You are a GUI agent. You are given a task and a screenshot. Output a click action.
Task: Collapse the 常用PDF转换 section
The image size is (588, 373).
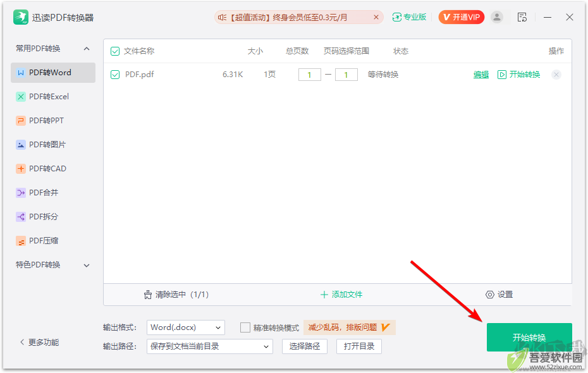click(x=87, y=49)
